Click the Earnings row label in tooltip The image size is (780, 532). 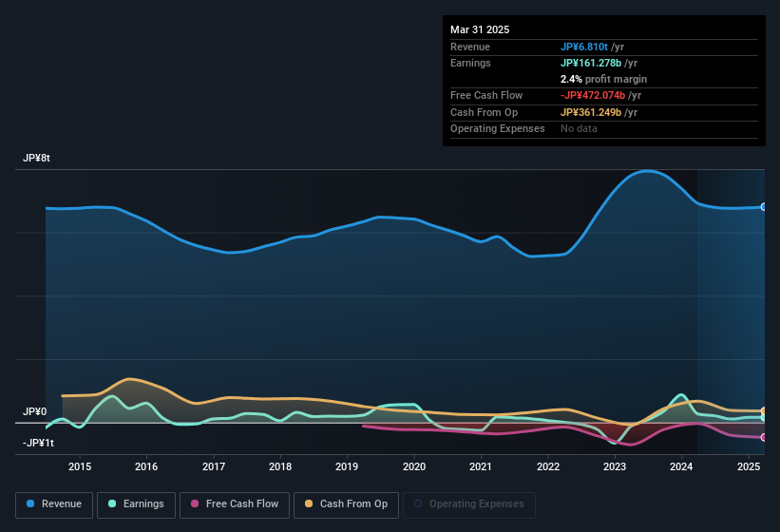(x=470, y=63)
